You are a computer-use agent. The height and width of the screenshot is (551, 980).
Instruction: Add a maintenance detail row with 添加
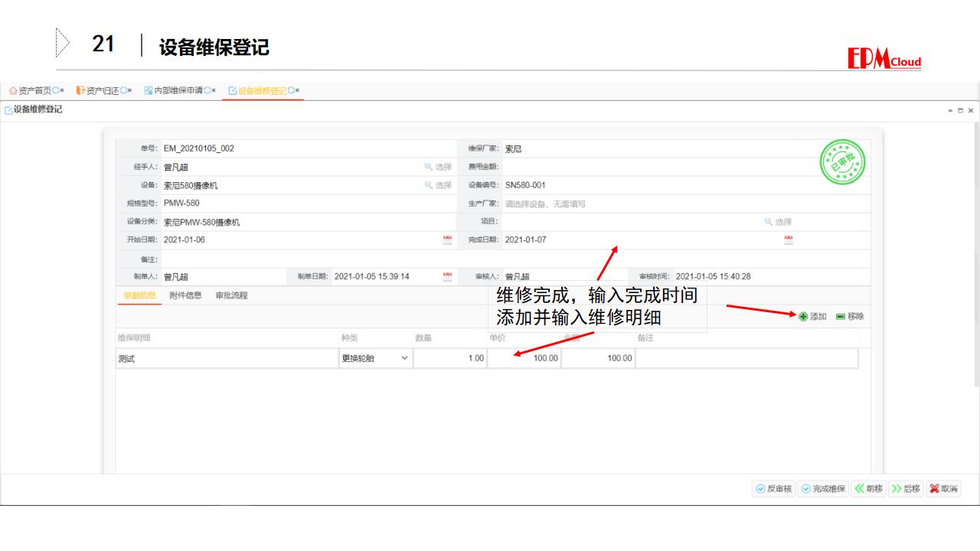coord(813,316)
